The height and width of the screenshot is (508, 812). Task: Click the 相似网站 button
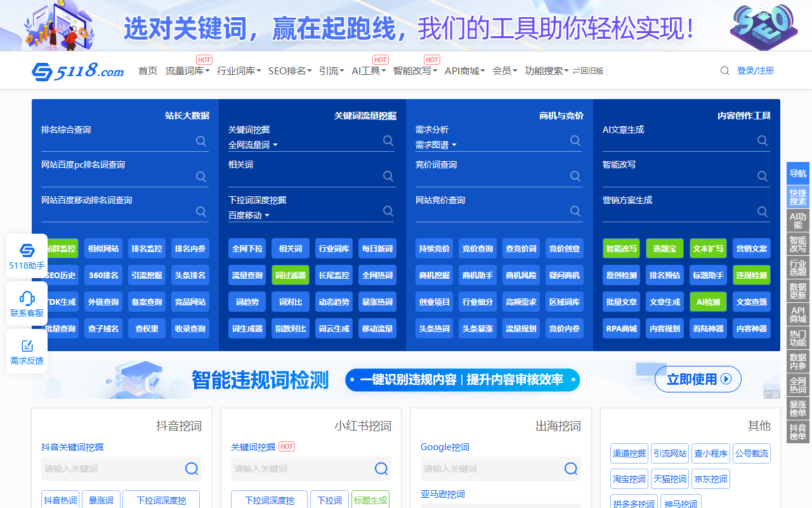click(103, 249)
